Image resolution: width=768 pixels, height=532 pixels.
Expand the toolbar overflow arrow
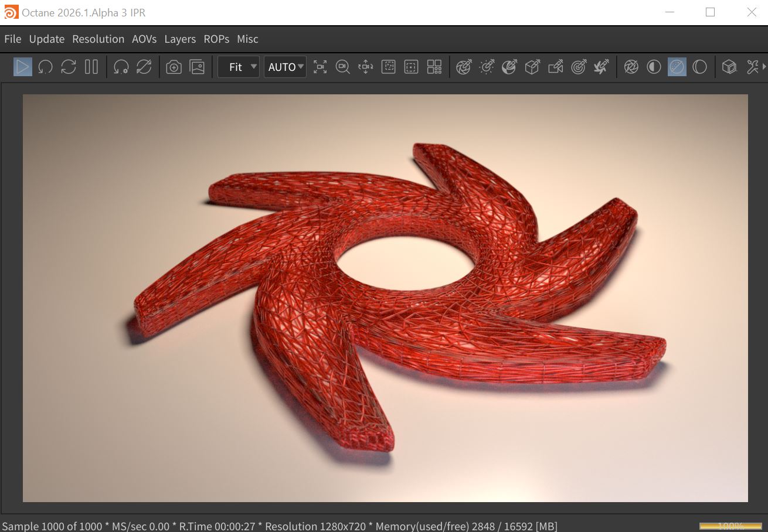(764, 67)
